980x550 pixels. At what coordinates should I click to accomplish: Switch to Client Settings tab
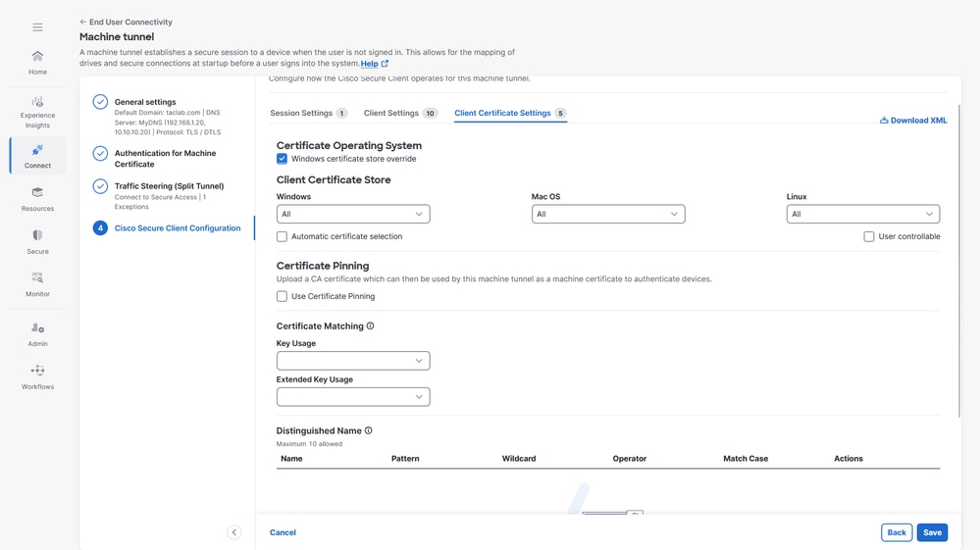(400, 113)
